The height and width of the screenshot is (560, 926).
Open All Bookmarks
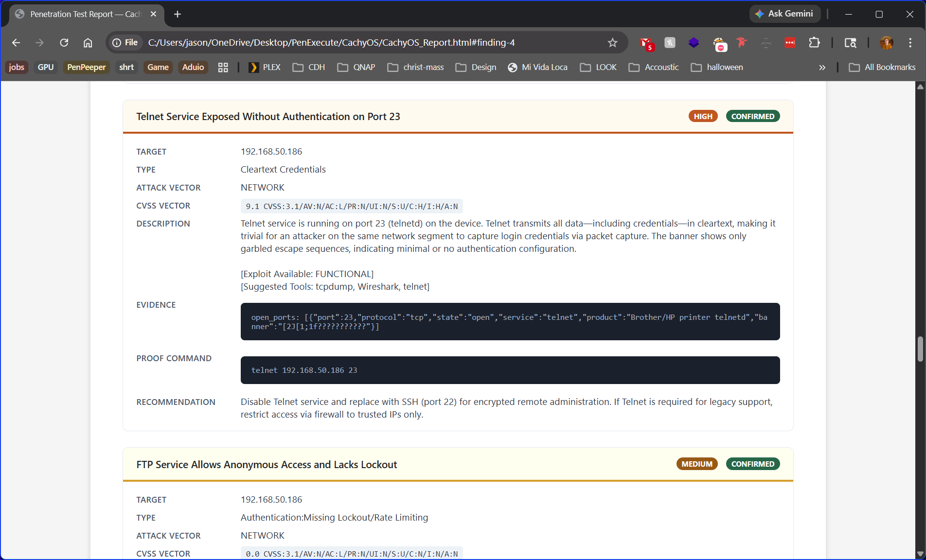pyautogui.click(x=882, y=67)
